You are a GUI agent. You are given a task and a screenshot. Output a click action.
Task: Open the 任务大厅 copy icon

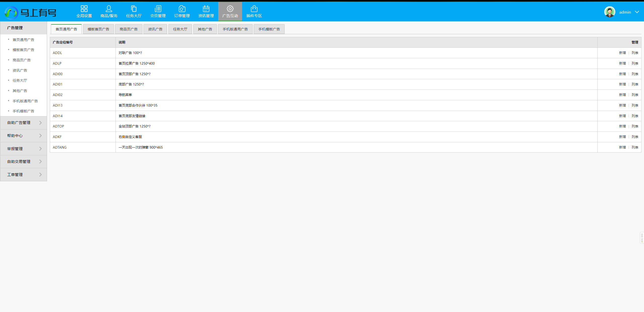tap(134, 9)
